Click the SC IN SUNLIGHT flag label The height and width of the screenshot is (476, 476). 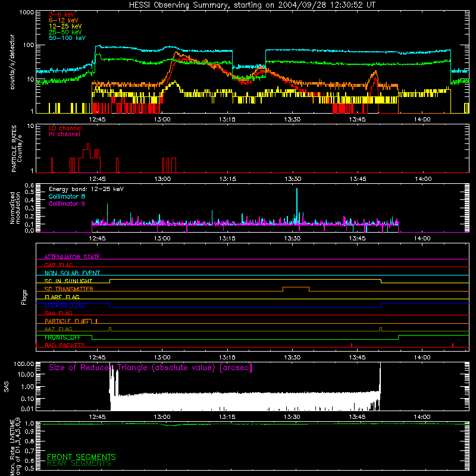coord(68,281)
